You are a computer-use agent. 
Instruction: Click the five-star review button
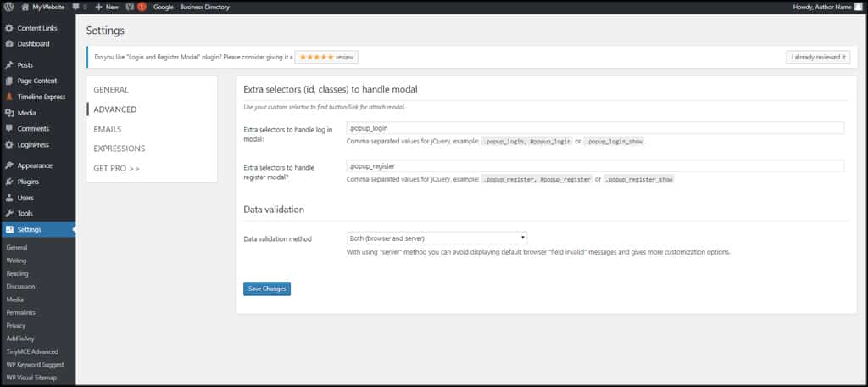pos(326,58)
